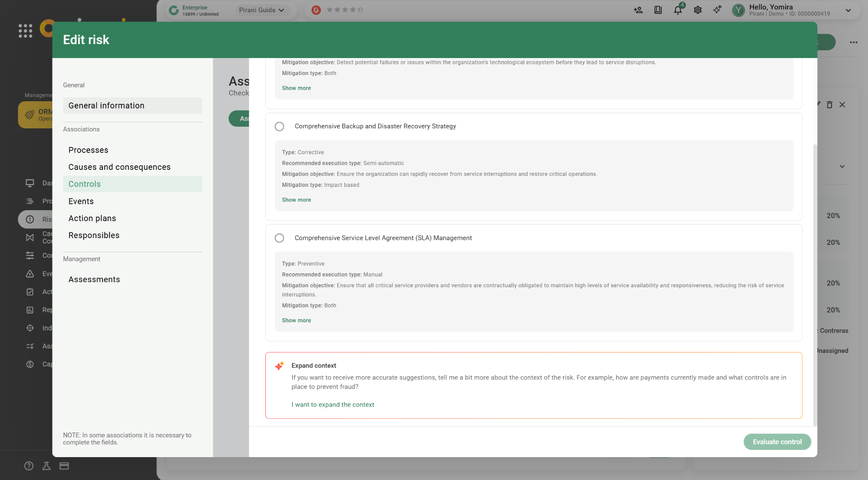Click the help question mark icon
This screenshot has width=868, height=480.
click(x=29, y=466)
